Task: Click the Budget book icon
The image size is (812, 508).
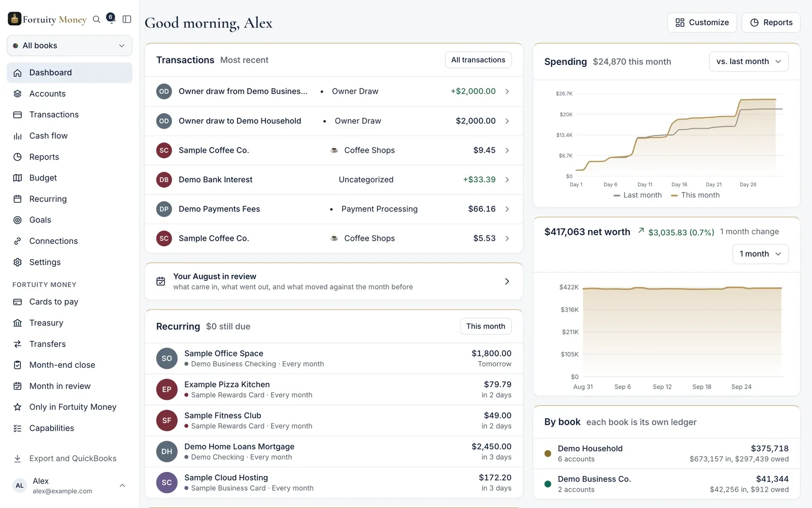Action: click(18, 178)
